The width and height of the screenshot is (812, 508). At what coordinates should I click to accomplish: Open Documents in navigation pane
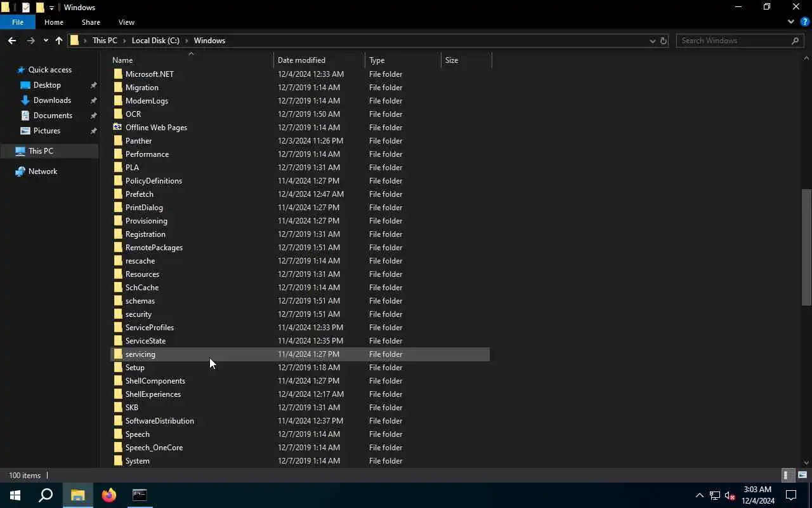[x=53, y=116]
